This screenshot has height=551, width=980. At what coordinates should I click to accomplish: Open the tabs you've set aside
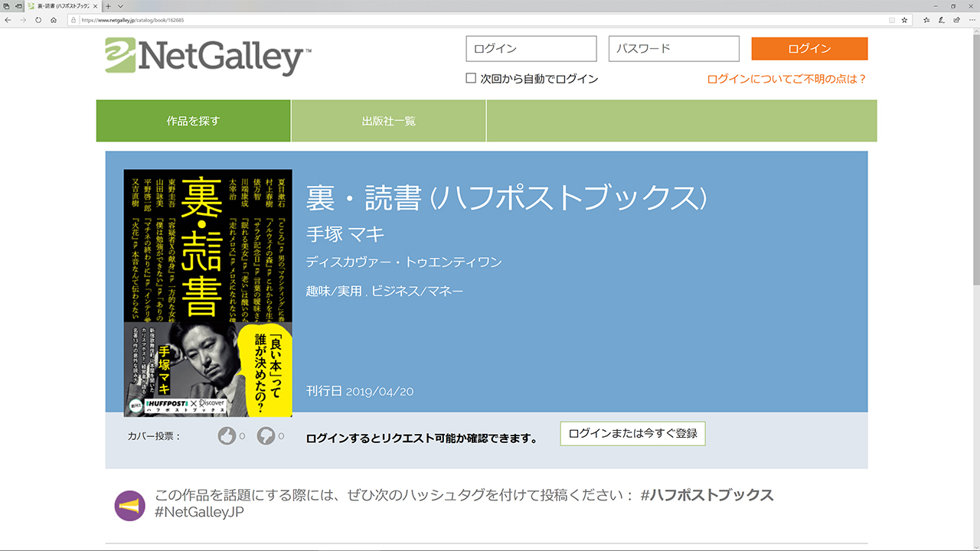point(6,5)
